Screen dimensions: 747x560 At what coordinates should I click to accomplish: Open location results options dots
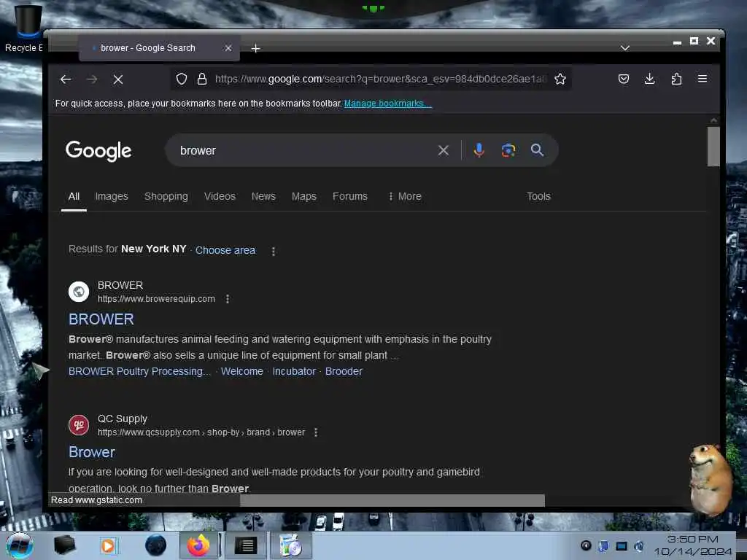(274, 251)
